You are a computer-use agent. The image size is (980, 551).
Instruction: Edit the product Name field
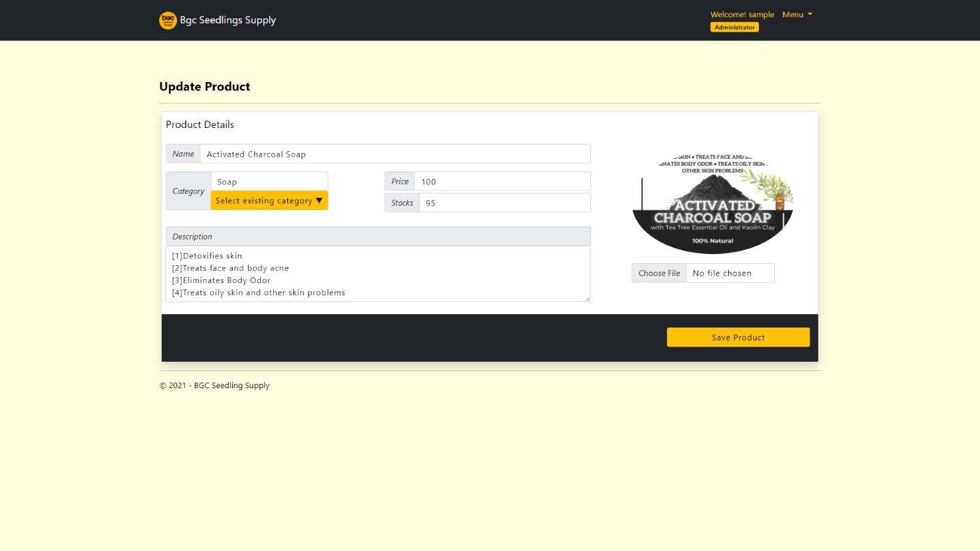[395, 154]
